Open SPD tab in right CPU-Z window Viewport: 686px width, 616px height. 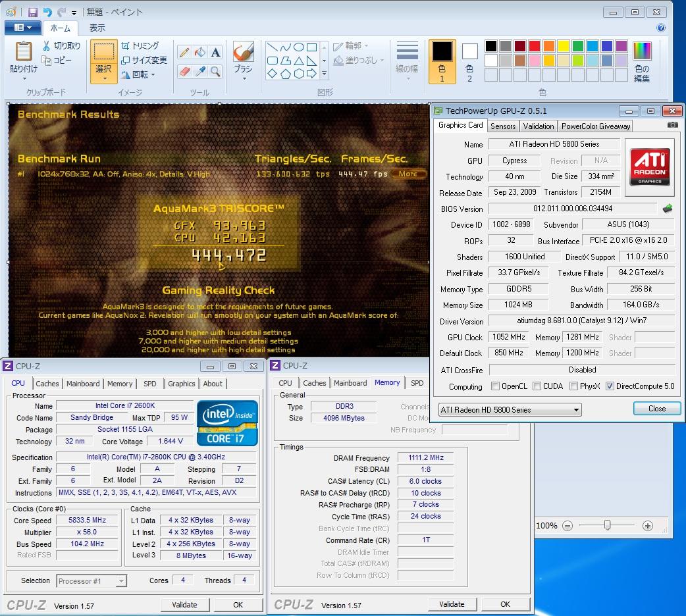pos(417,383)
